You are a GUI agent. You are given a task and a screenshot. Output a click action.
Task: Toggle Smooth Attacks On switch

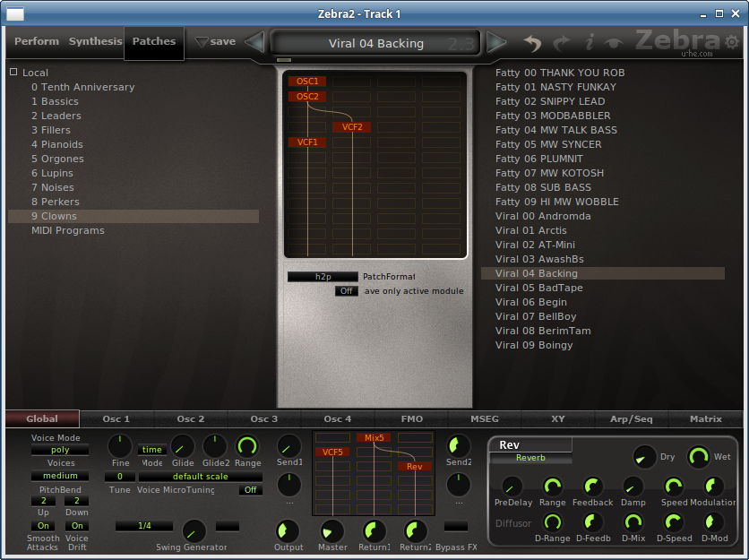coord(43,526)
